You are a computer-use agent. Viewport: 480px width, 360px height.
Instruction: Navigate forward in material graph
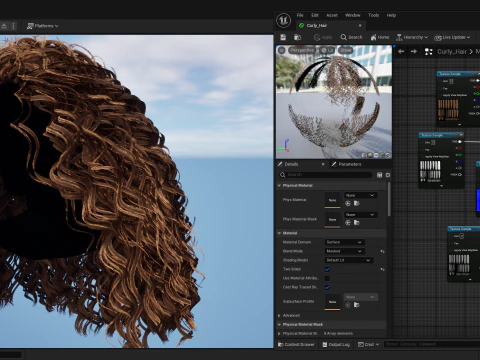(x=414, y=52)
